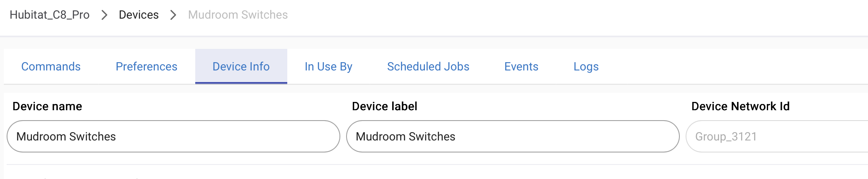Click the Device Network Id heading
The width and height of the screenshot is (868, 179).
(740, 106)
